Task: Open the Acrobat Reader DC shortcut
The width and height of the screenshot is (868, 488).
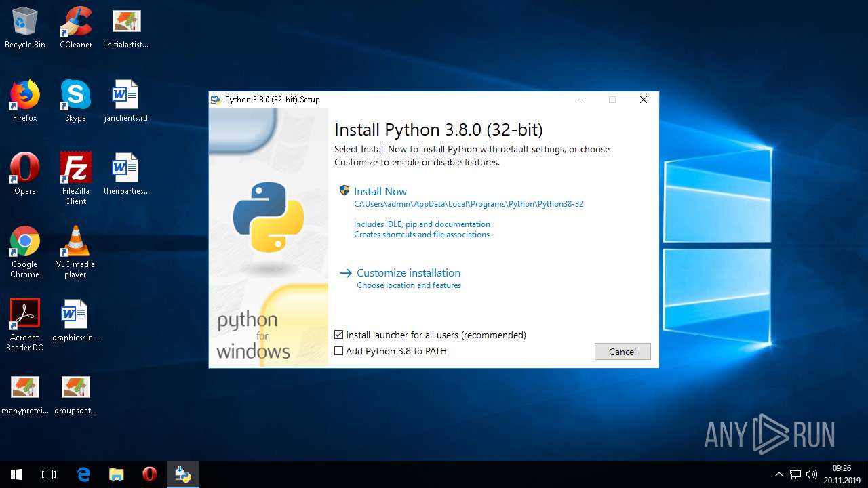Action: click(x=25, y=325)
